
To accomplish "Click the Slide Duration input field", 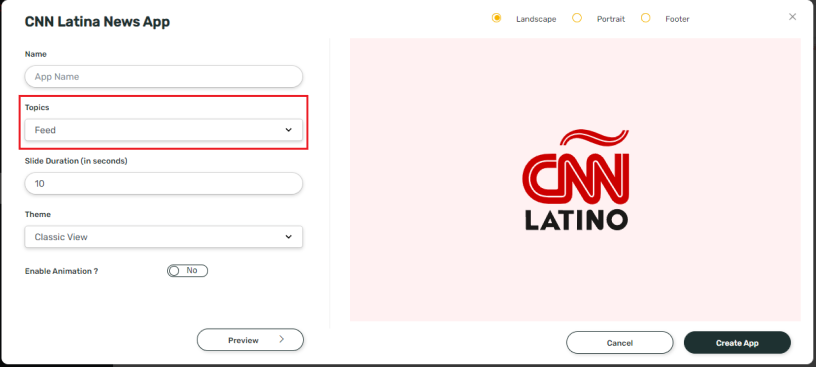I will pyautogui.click(x=163, y=183).
